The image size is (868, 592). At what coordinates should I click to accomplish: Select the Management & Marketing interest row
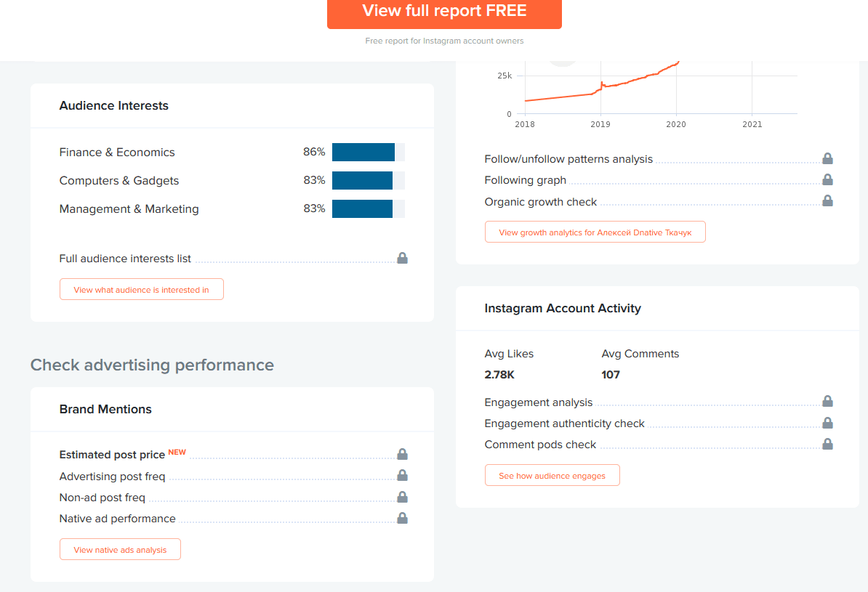[232, 208]
